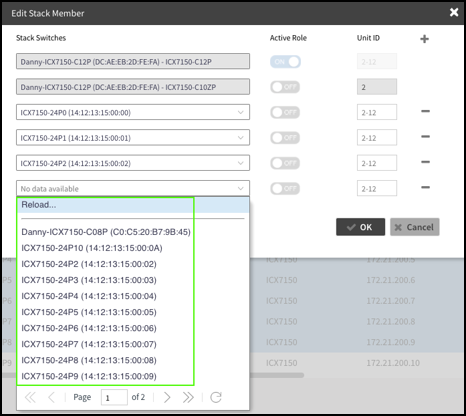
Task: Click the Active Role column header
Action: click(x=288, y=38)
